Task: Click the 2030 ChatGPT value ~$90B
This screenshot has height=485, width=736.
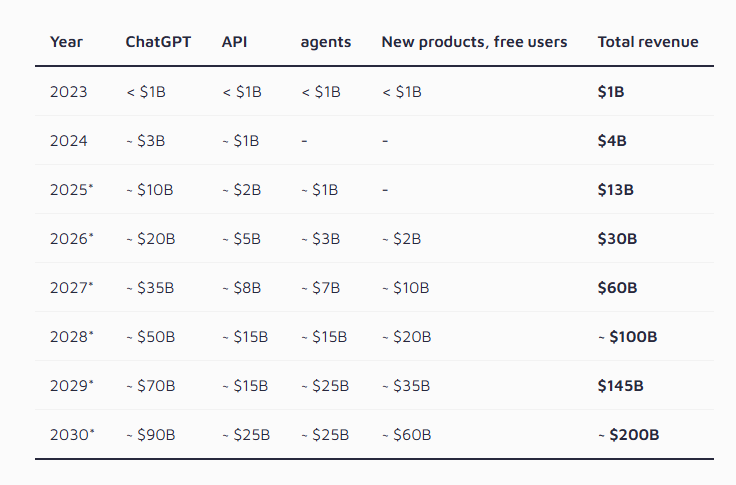Action: pyautogui.click(x=150, y=435)
